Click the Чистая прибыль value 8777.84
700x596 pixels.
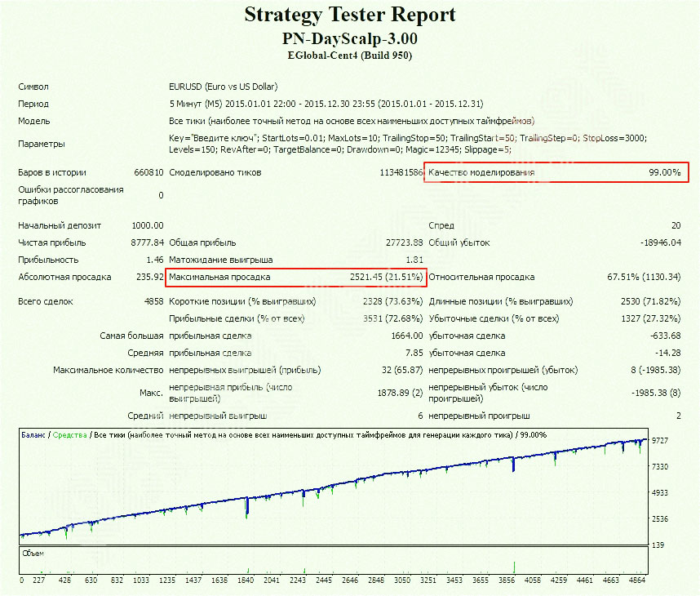[x=147, y=242]
